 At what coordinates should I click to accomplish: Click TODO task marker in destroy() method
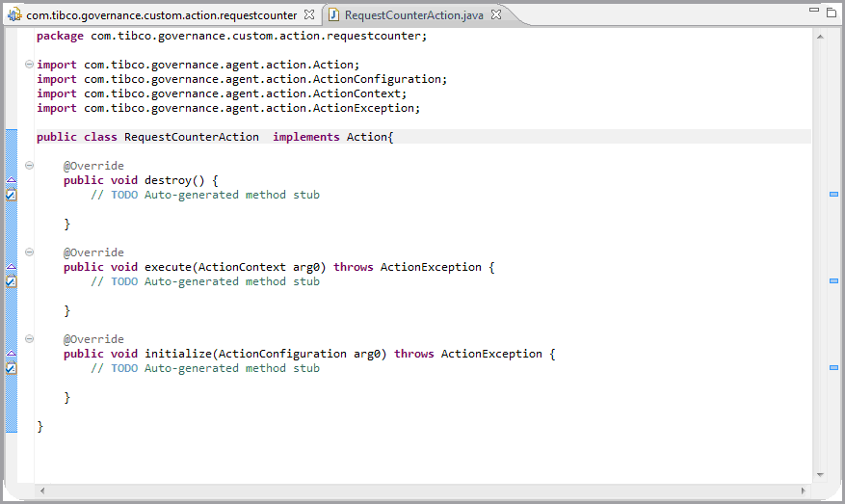pyautogui.click(x=11, y=195)
